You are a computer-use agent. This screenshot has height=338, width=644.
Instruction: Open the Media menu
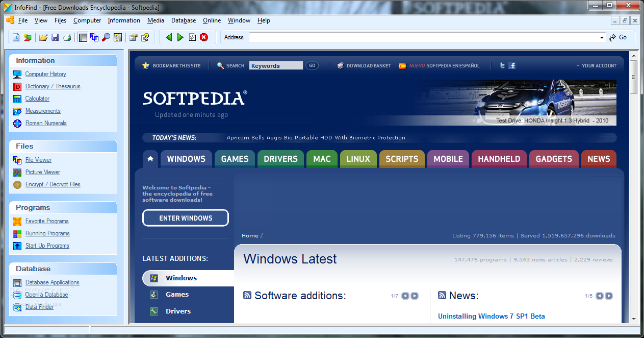pyautogui.click(x=156, y=20)
